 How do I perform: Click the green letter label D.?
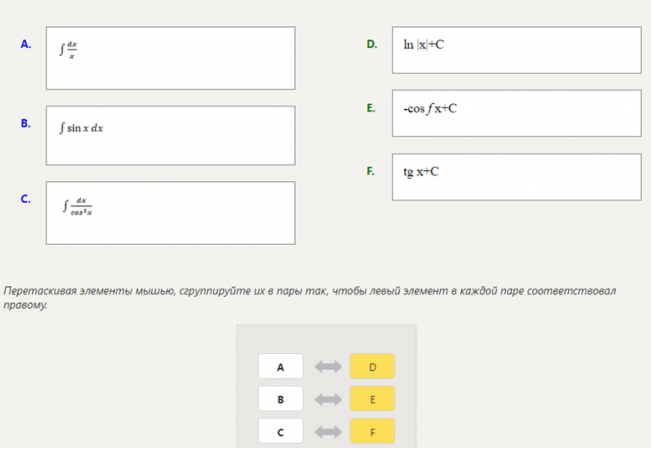(x=372, y=44)
